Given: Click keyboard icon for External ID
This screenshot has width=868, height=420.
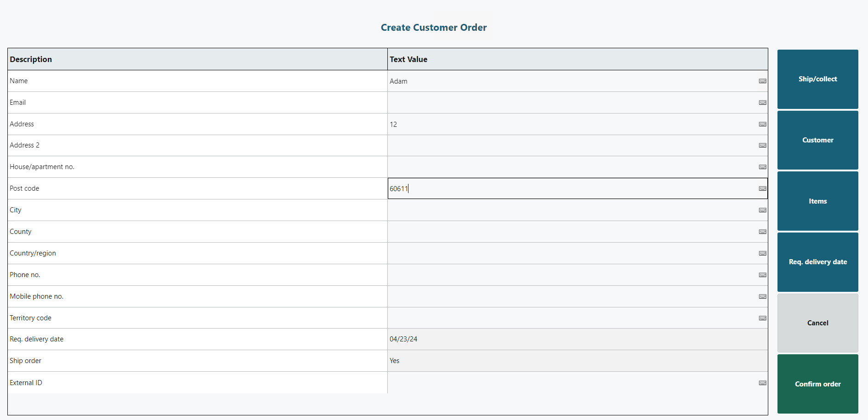Looking at the screenshot, I should (762, 383).
